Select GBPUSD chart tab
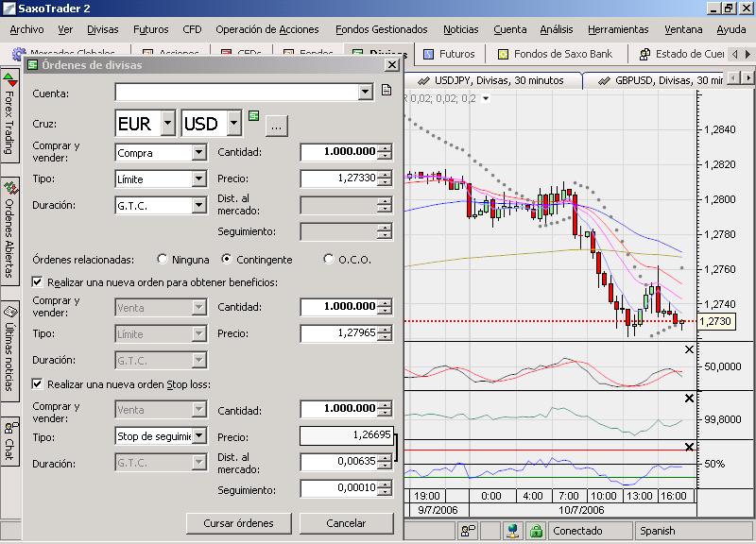The image size is (756, 544). (660, 80)
